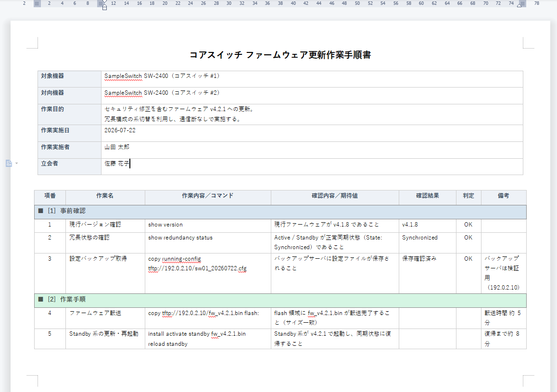Viewport: 557px width, 392px height.
Task: Click install activate standby fw_v4.2.1.bin command
Action: 197,334
